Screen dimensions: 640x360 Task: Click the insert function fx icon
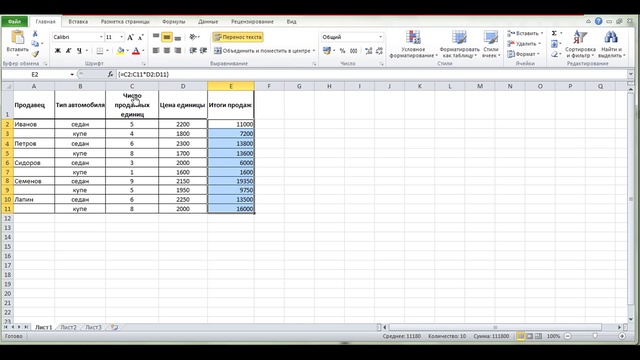click(x=110, y=74)
